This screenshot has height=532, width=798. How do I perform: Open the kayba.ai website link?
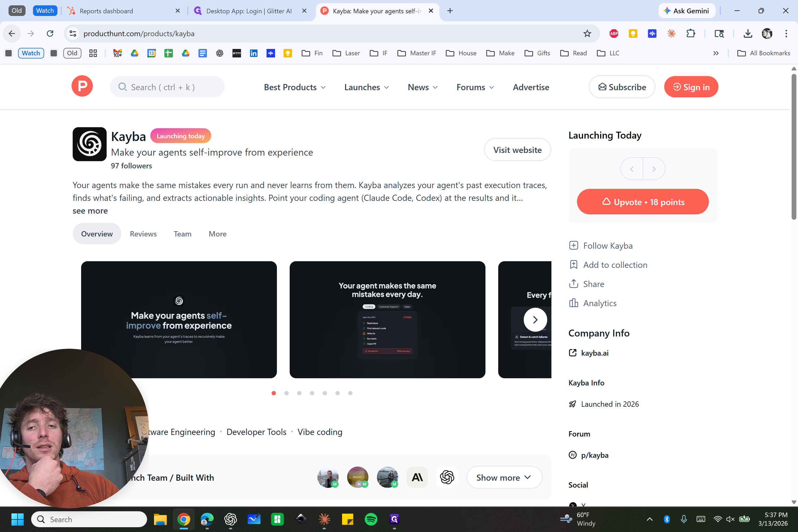595,353
